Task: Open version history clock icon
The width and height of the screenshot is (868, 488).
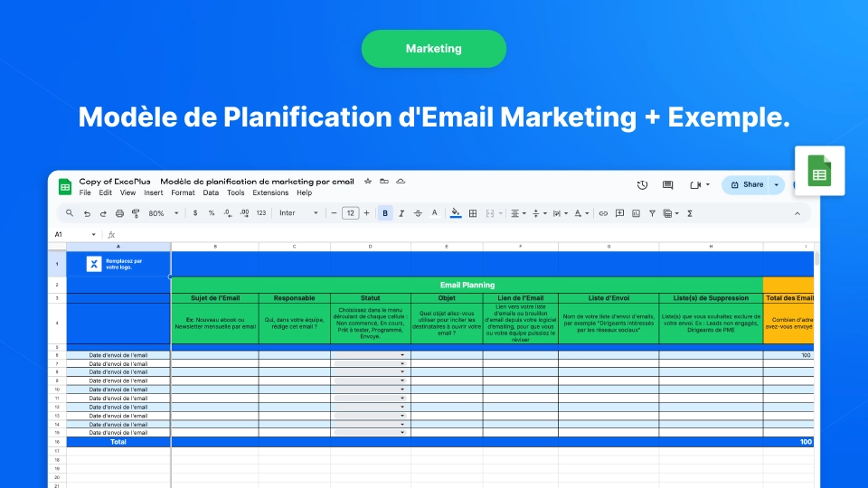Action: pyautogui.click(x=642, y=185)
